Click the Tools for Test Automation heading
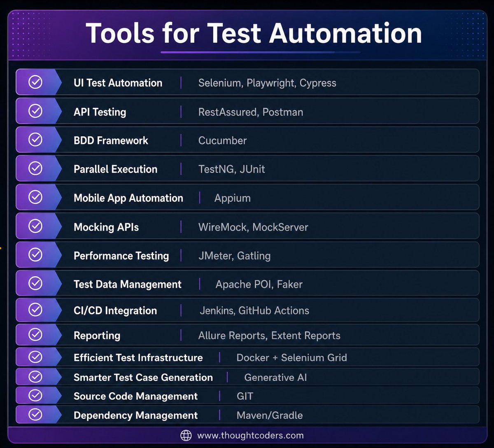 254,33
